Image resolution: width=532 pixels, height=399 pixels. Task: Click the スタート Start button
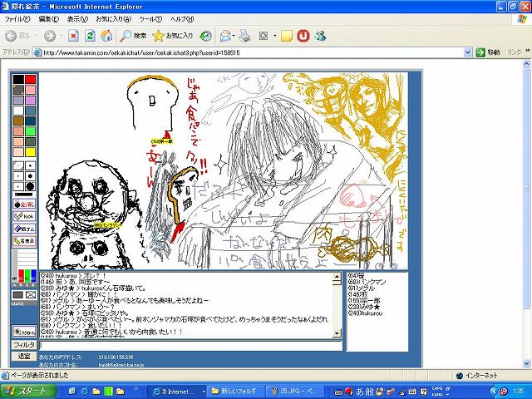coord(28,392)
